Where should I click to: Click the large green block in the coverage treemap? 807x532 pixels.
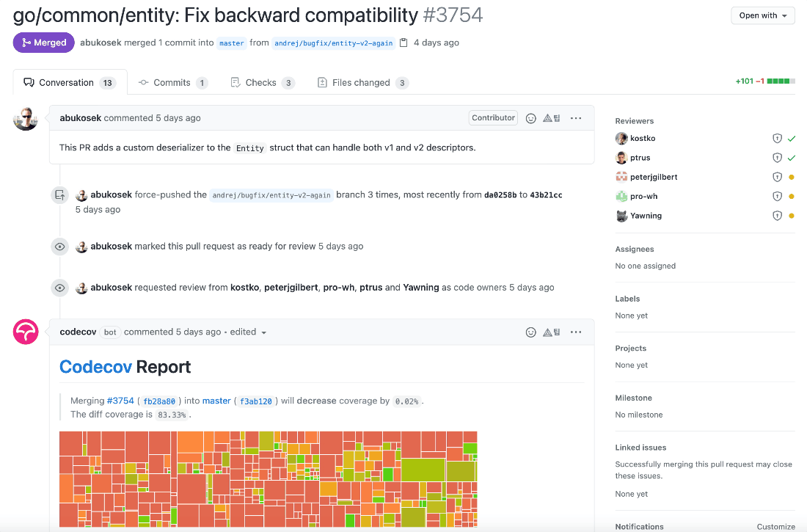(x=423, y=470)
